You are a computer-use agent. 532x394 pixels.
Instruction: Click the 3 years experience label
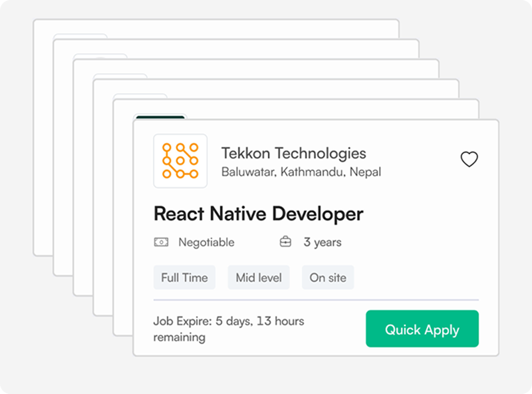(323, 242)
